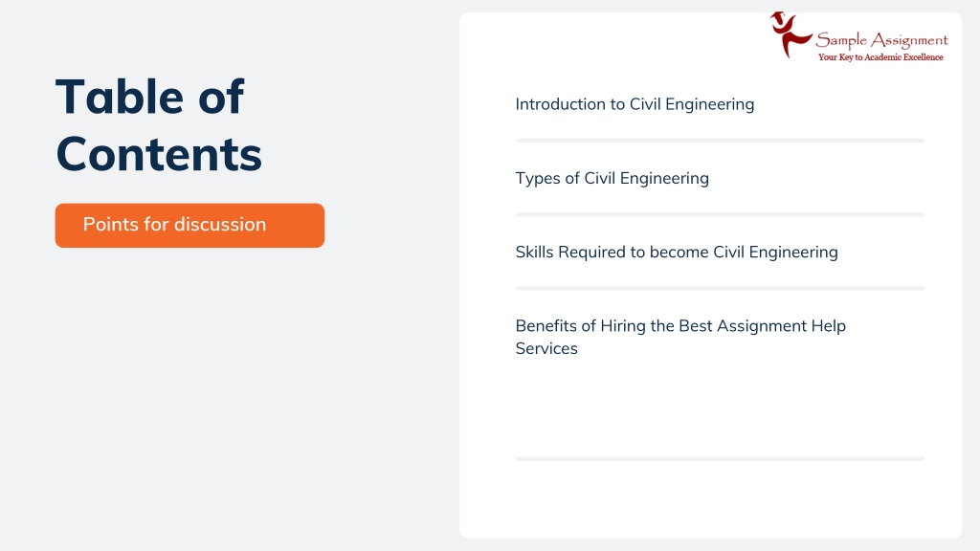980x551 pixels.
Task: Click the 'Sample Assignment' logo text
Action: [x=881, y=40]
